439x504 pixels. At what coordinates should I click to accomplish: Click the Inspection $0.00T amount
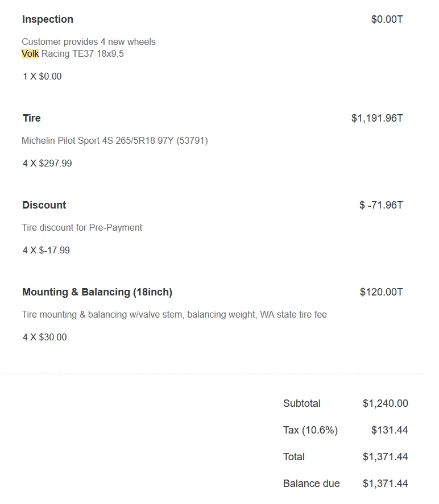[x=387, y=19]
